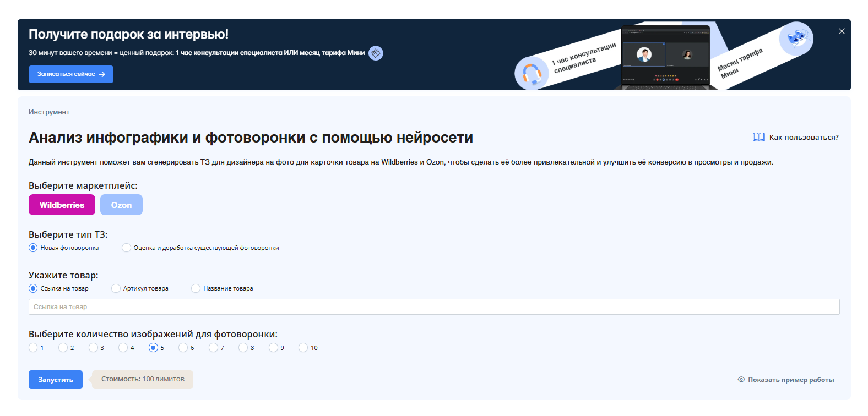Click the headphones icon in the banner
Image resolution: width=868 pixels, height=416 pixels.
(531, 73)
